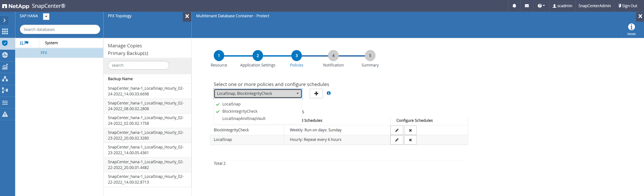This screenshot has height=196, width=644.
Task: Expand the help question mark menu
Action: [x=541, y=6]
